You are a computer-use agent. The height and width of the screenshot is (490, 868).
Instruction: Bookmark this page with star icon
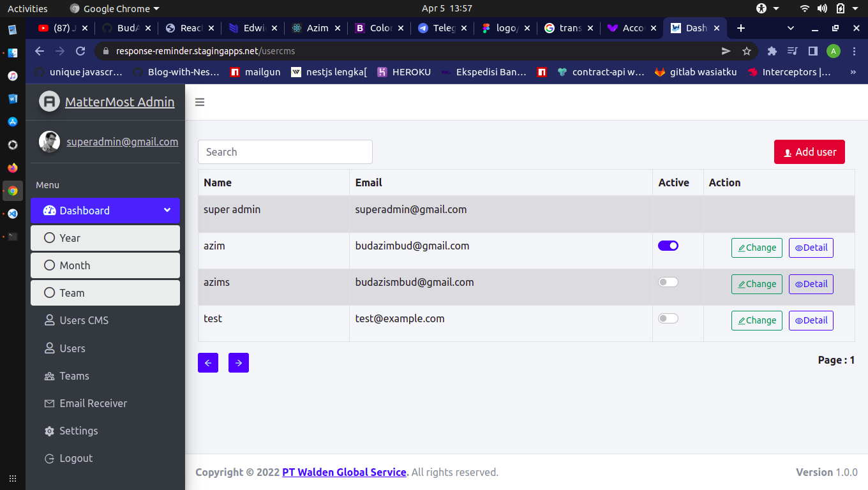click(746, 51)
